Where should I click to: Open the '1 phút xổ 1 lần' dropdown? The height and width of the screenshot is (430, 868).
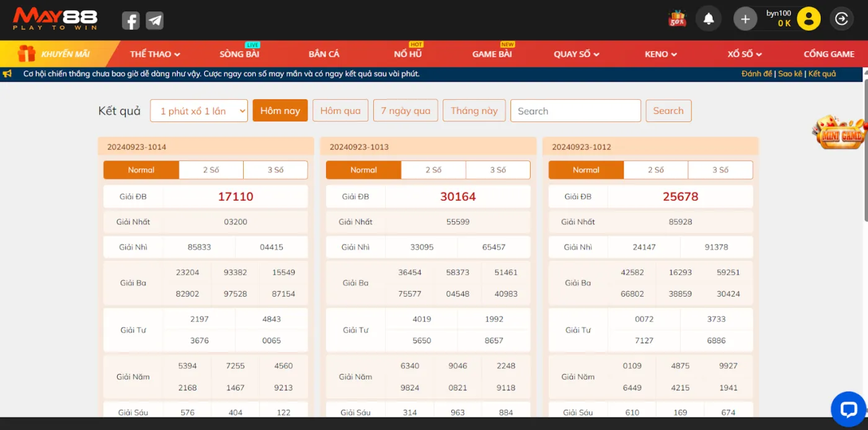pyautogui.click(x=199, y=111)
